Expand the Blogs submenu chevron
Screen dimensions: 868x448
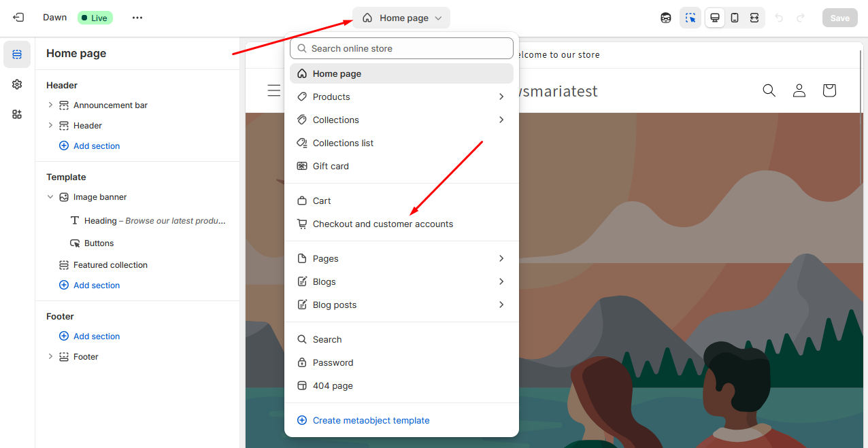(501, 281)
